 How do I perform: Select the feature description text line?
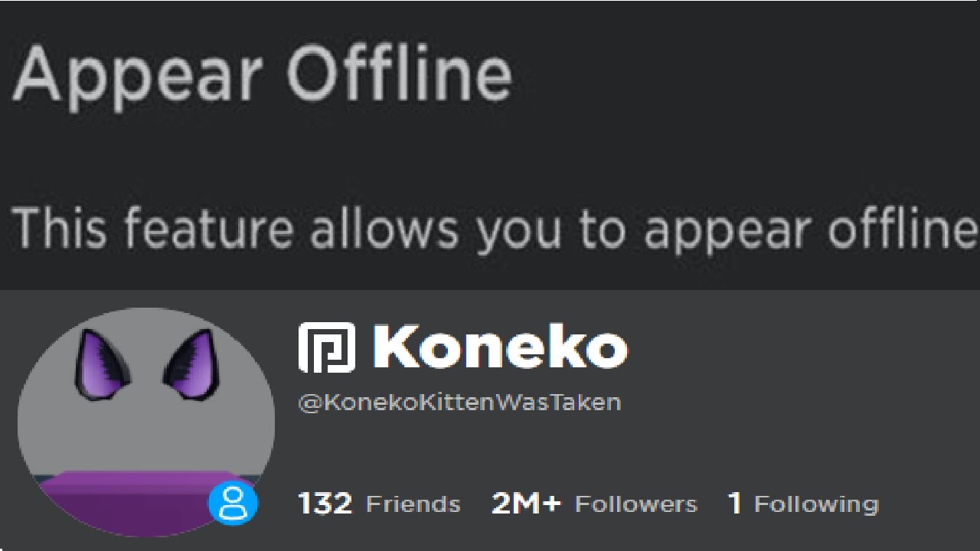point(495,230)
